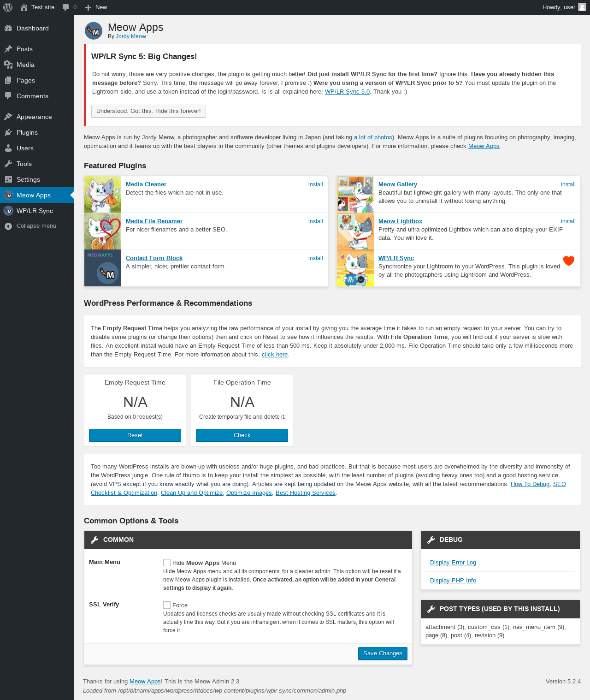Image resolution: width=590 pixels, height=700 pixels.
Task: Run the File Operation Time Check
Action: coord(242,435)
